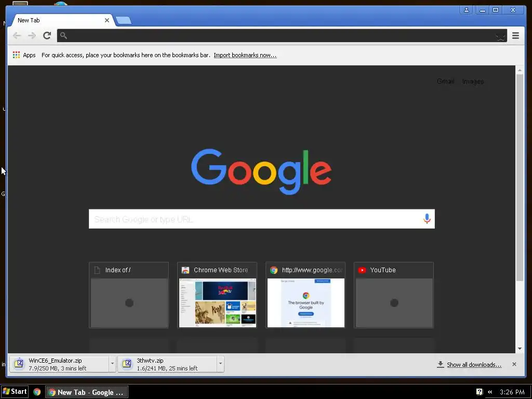Open Images link
Screen dimensions: 532x399
(x=473, y=82)
